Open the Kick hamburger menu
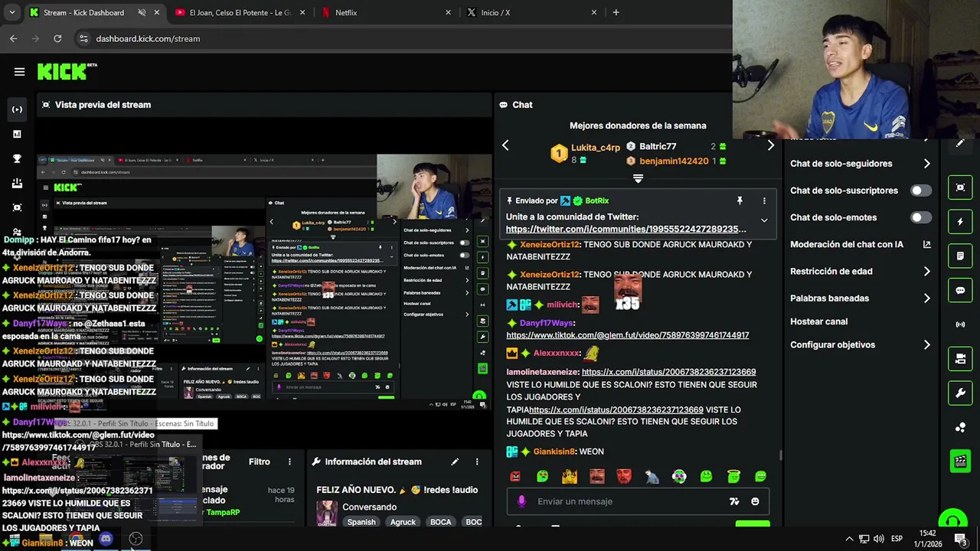 coord(19,72)
